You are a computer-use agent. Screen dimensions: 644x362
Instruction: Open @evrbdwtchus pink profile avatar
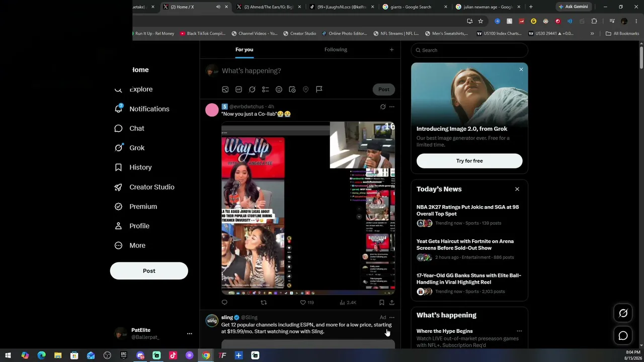pyautogui.click(x=212, y=110)
